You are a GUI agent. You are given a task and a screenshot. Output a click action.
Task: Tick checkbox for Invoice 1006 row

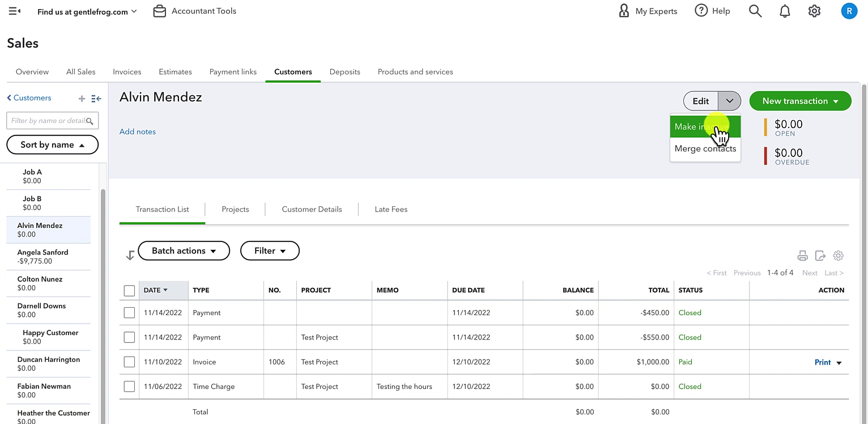129,362
